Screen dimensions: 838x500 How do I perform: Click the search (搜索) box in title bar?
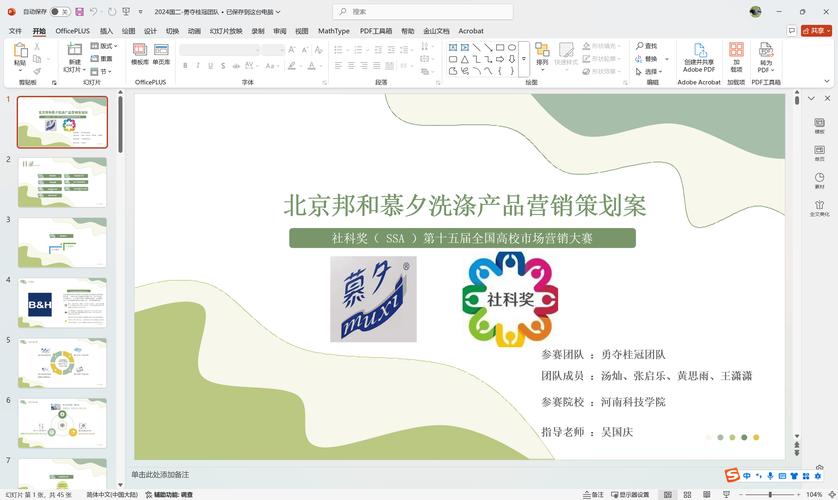coord(423,12)
